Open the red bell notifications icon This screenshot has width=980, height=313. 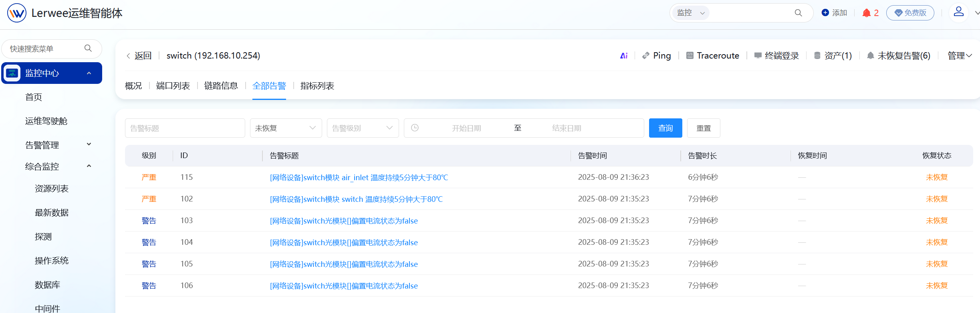pos(866,13)
